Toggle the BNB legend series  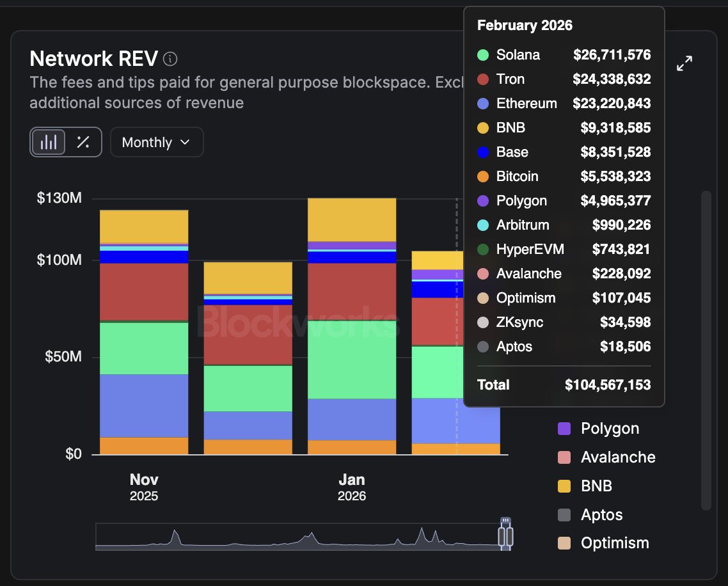point(596,486)
